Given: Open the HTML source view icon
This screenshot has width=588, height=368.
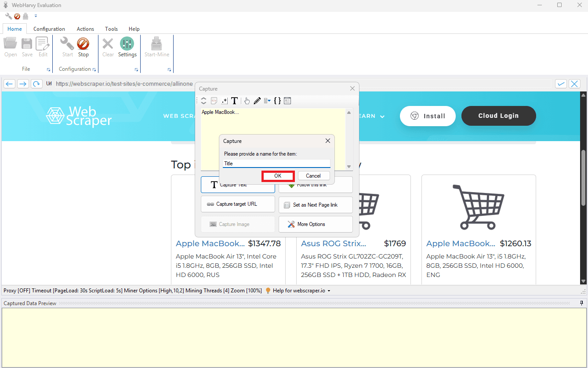Looking at the screenshot, I should coord(214,101).
